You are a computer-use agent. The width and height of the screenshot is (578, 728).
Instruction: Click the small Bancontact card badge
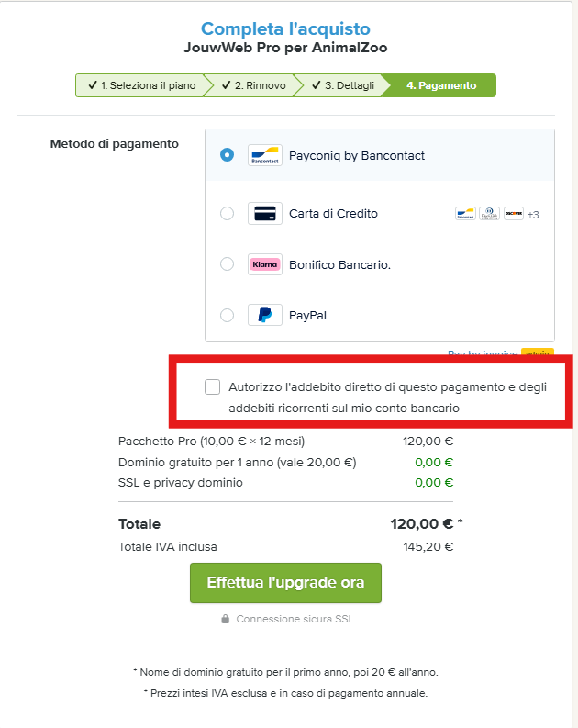click(465, 214)
